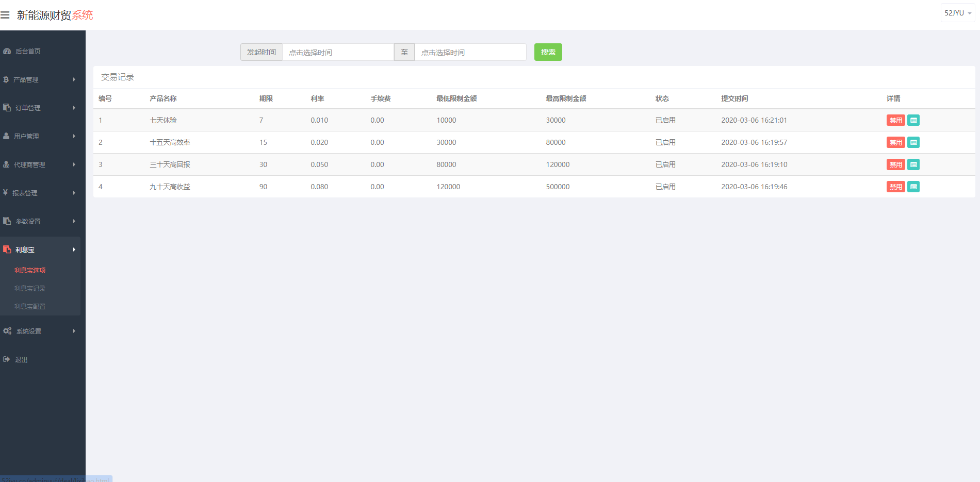The height and width of the screenshot is (482, 980).
Task: Click the 后台首页 dashboard icon
Action: 7,51
